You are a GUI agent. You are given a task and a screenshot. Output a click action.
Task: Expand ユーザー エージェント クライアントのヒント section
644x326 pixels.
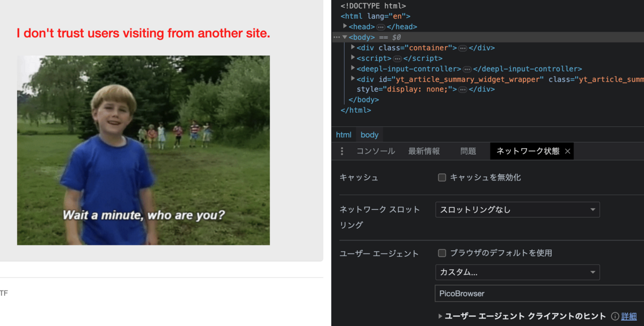441,316
